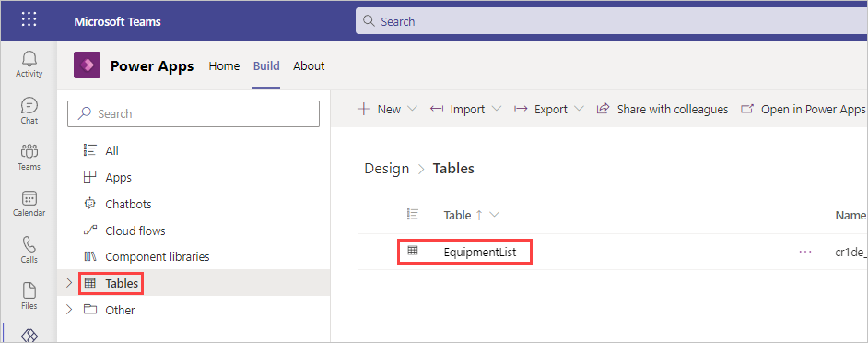Screen dimensions: 868x343
Task: Switch to the Home tab
Action: click(224, 66)
